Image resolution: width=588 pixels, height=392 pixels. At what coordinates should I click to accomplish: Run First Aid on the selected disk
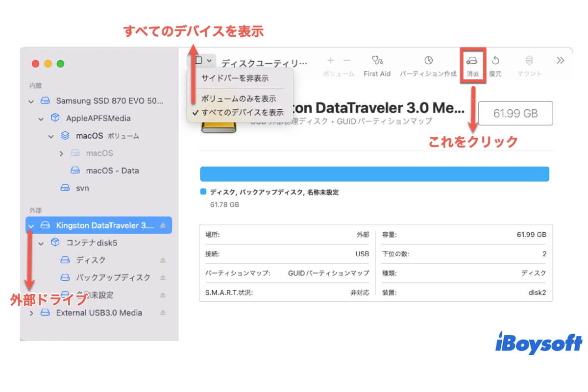tap(376, 61)
